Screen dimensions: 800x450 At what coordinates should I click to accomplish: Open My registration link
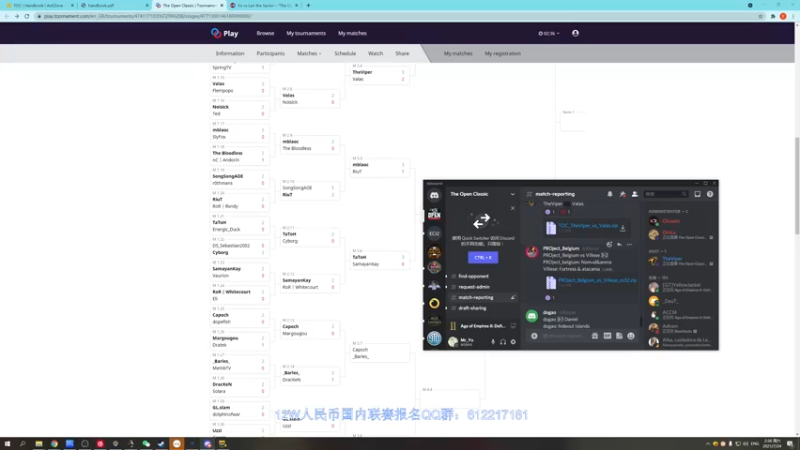pyautogui.click(x=503, y=53)
